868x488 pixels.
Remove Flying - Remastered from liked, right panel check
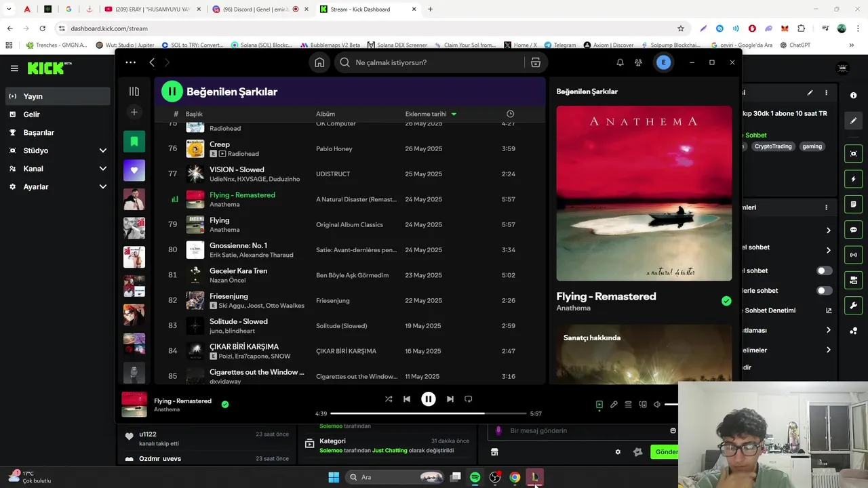(x=726, y=301)
